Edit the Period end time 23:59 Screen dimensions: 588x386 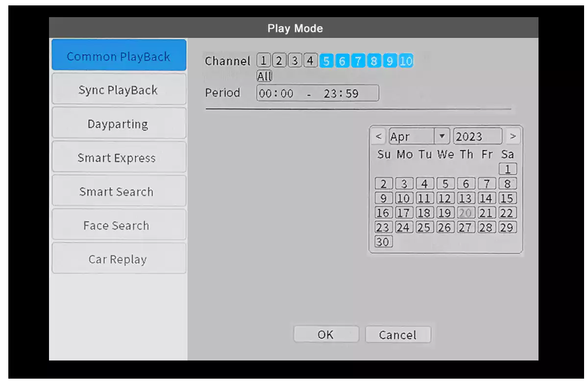click(341, 93)
